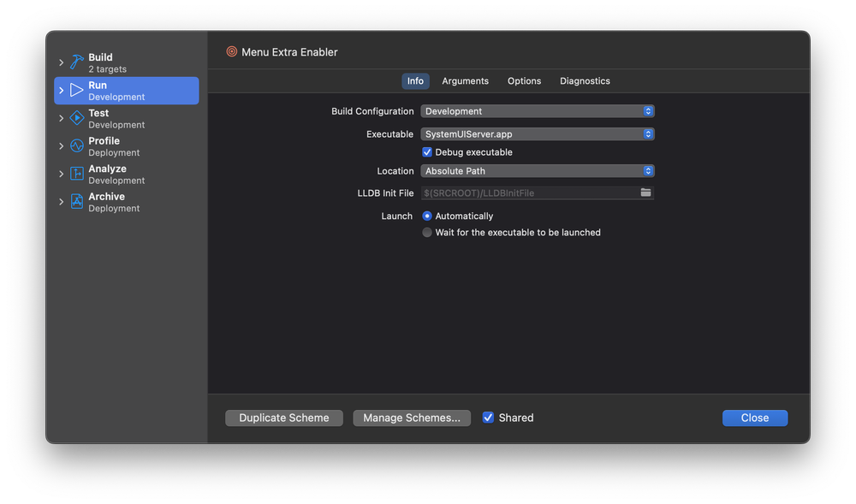Select the Build "2 targets" subtitle
This screenshot has height=504, width=856.
click(x=108, y=69)
